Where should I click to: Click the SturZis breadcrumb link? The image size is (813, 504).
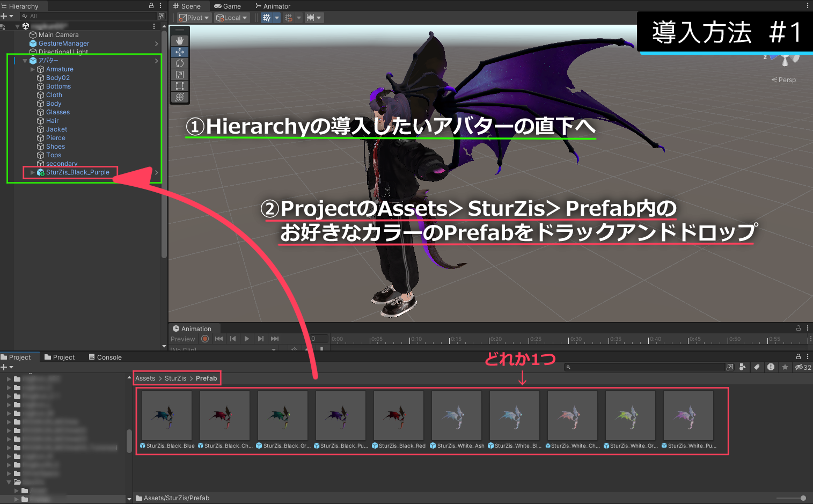[x=175, y=378]
